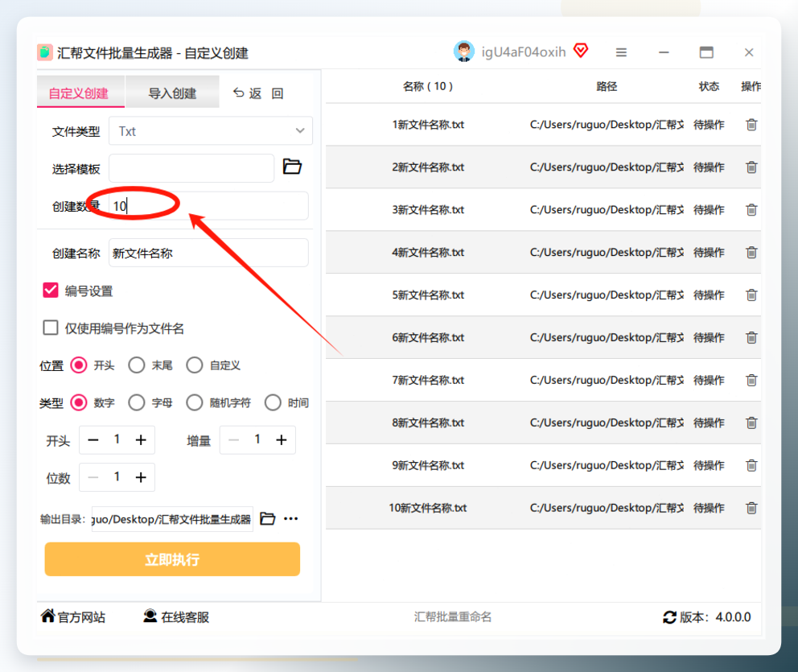The width and height of the screenshot is (798, 672).
Task: Decrease the 位数 digits with minus
Action: [x=93, y=477]
